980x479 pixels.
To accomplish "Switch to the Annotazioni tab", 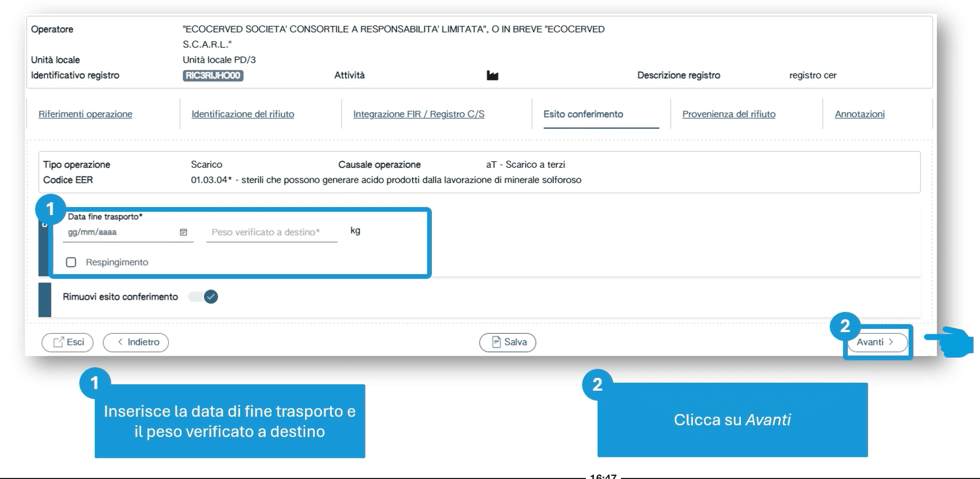I will (860, 114).
